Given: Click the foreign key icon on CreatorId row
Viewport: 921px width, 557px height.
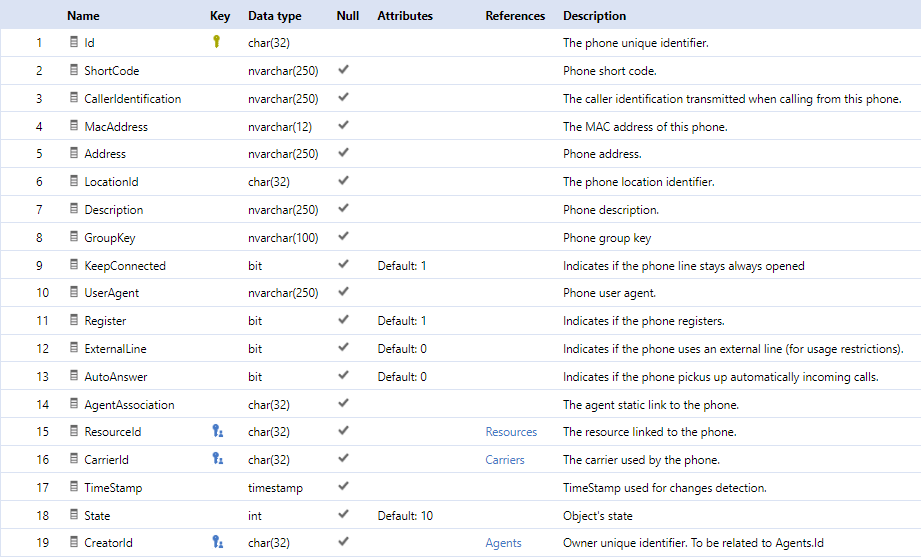Looking at the screenshot, I should pos(217,542).
